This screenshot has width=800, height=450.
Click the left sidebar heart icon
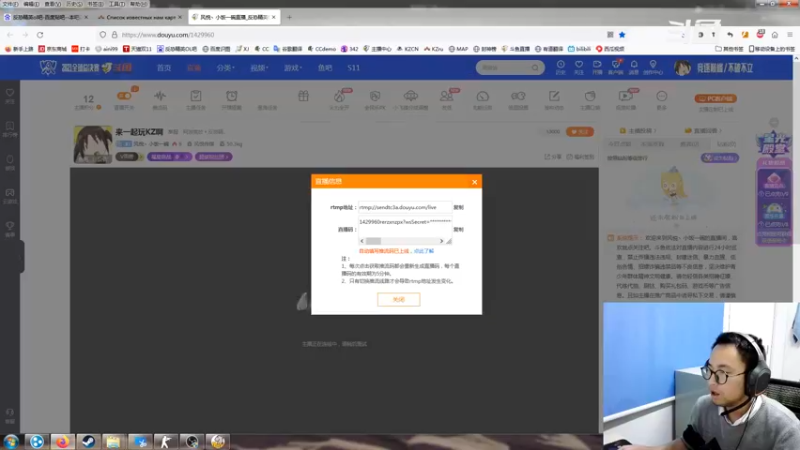pyautogui.click(x=10, y=95)
